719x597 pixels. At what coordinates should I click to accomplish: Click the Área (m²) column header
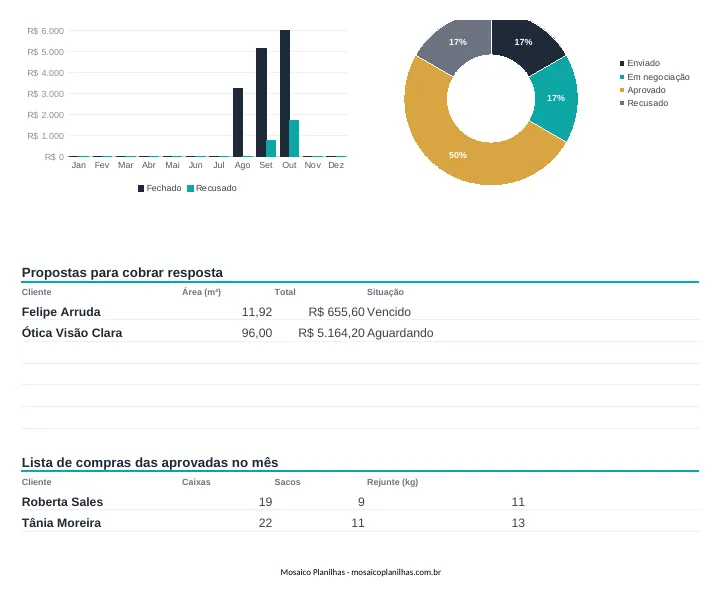click(201, 292)
